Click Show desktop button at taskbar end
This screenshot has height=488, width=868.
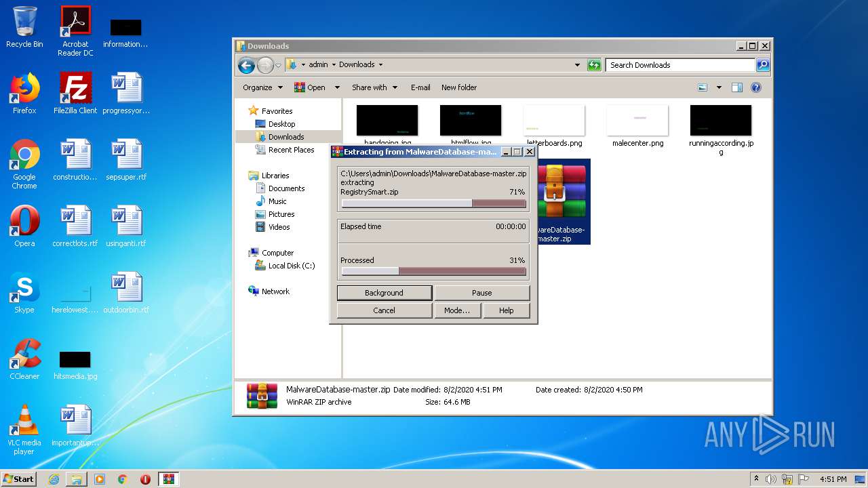click(861, 479)
